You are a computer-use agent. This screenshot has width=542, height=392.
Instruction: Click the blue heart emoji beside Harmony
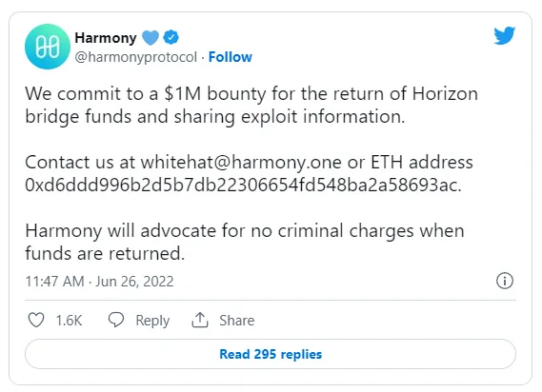[x=151, y=38]
